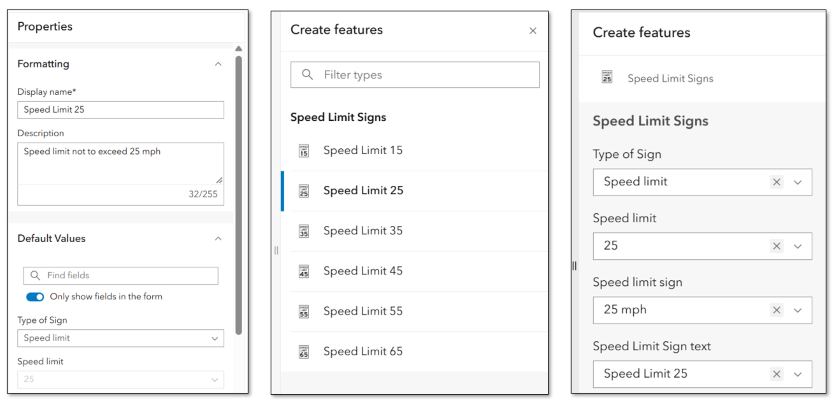Click the bold Speed Limit Signs form heading
Screen dimensions: 836x400
coord(650,121)
